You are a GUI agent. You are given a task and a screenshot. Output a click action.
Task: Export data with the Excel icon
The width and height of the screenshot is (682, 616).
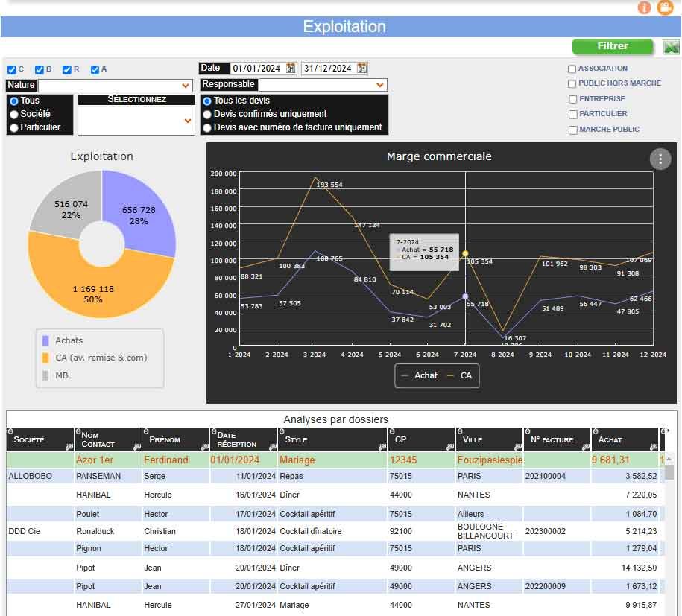pos(671,47)
